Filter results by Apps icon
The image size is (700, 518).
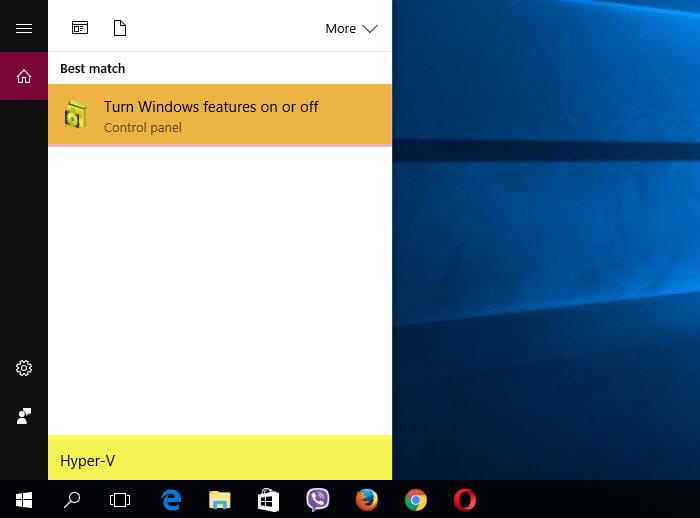click(x=80, y=28)
